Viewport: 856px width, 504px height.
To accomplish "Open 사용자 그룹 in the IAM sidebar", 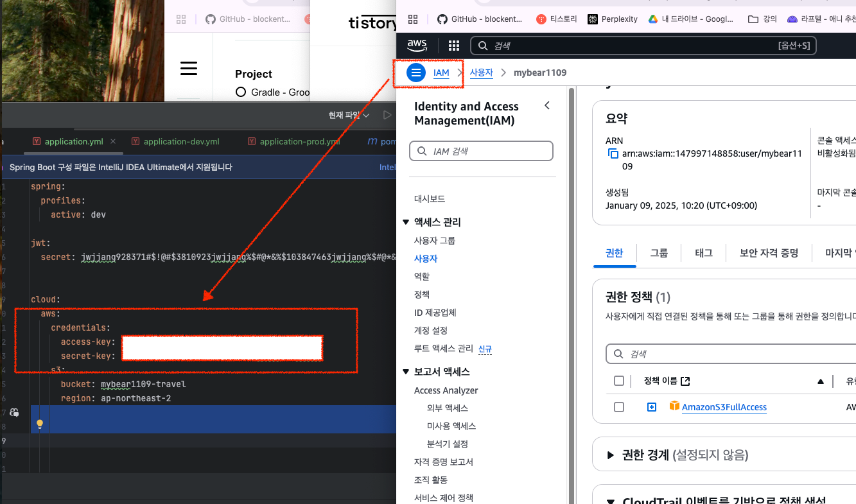I will (x=435, y=240).
